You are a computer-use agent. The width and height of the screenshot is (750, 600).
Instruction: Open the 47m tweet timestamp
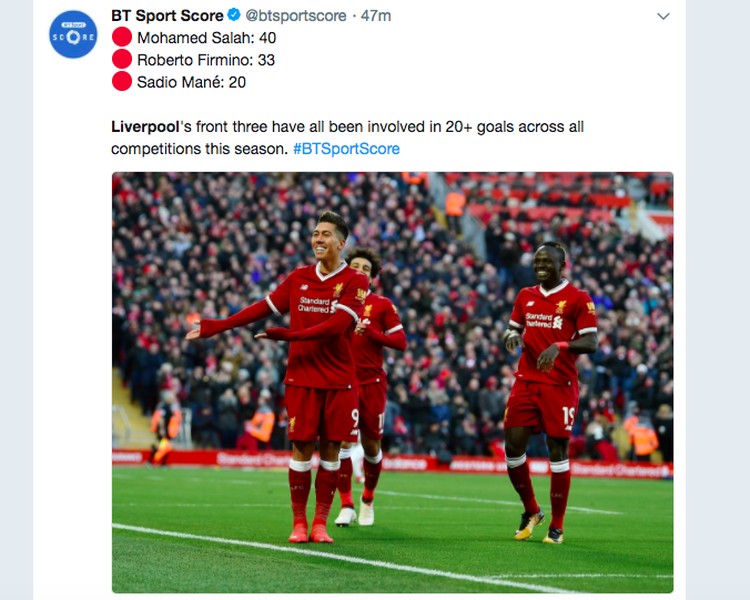(376, 16)
